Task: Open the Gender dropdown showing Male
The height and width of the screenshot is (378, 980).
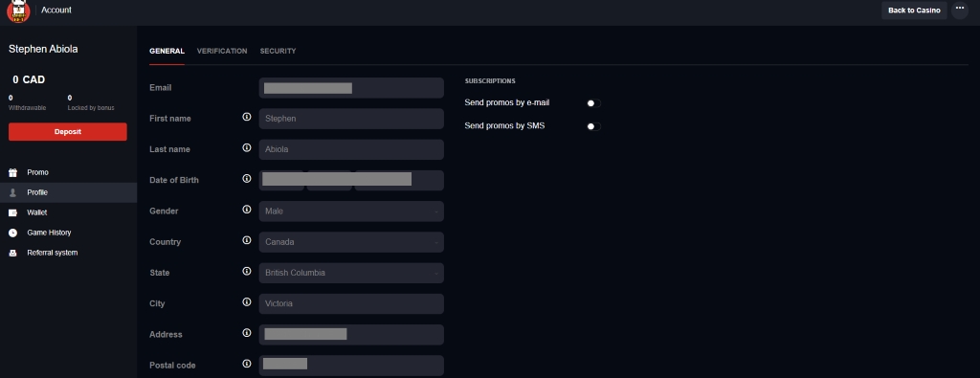Action: [x=351, y=211]
